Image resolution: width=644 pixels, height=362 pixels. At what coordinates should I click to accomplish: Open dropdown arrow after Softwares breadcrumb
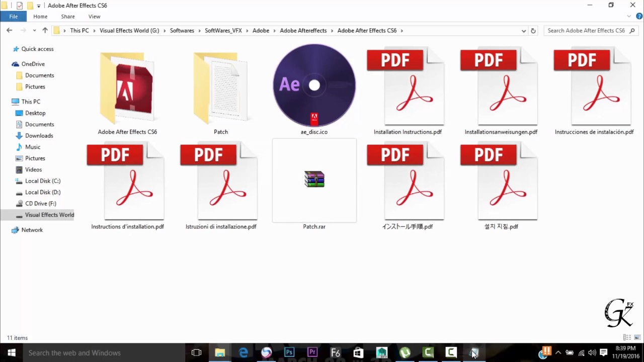200,31
